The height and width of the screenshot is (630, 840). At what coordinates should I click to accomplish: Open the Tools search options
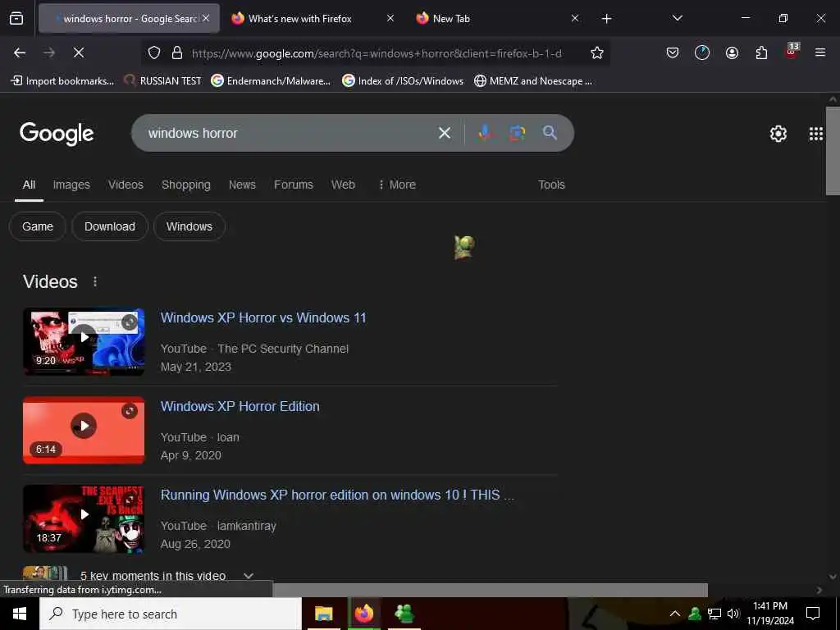(x=551, y=185)
